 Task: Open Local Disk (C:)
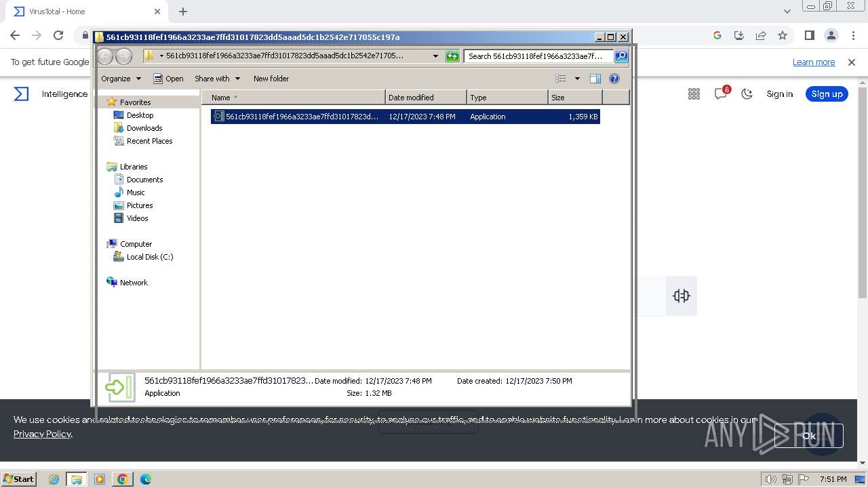(149, 257)
